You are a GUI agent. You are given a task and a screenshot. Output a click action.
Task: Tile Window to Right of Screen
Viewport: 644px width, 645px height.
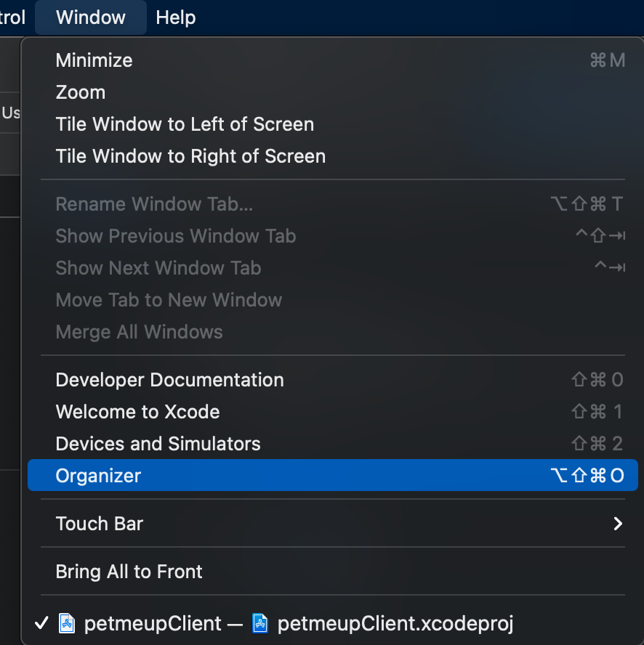(333, 156)
